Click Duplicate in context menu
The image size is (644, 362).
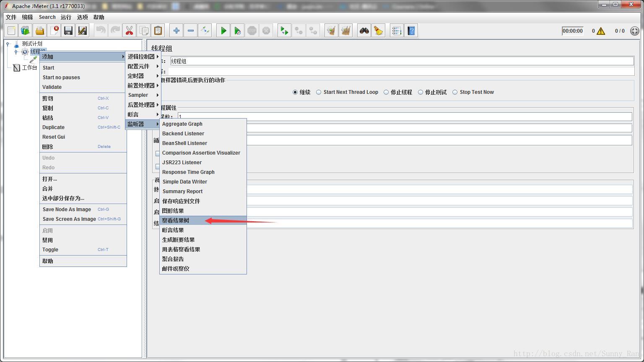[83, 127]
